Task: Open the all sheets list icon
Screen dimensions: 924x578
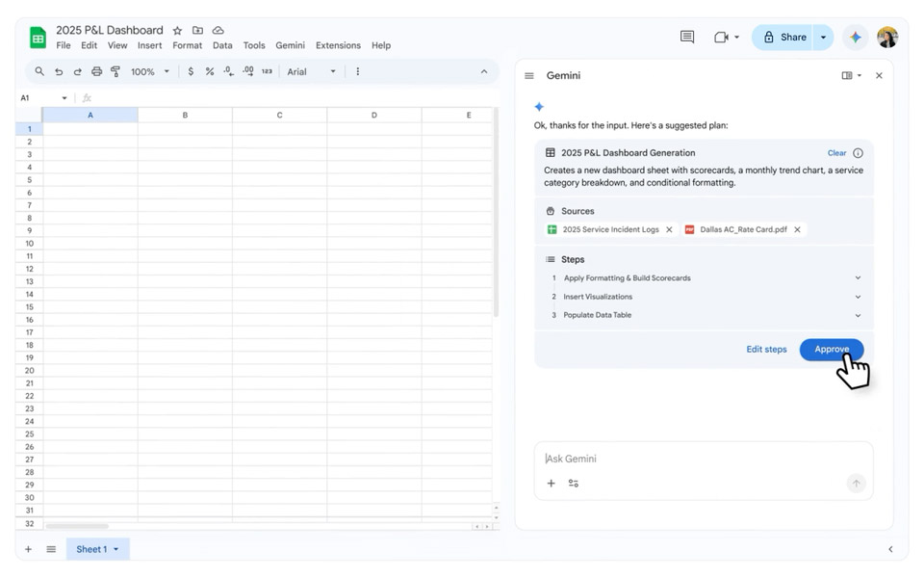Action: point(51,549)
